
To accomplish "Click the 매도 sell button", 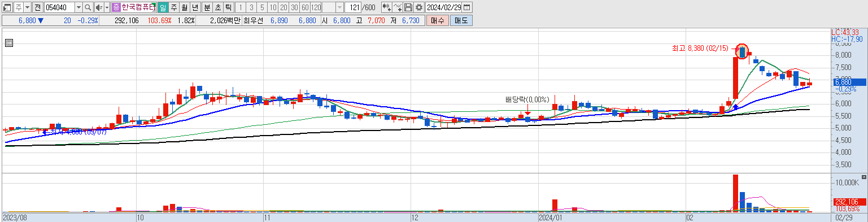I will (461, 20).
